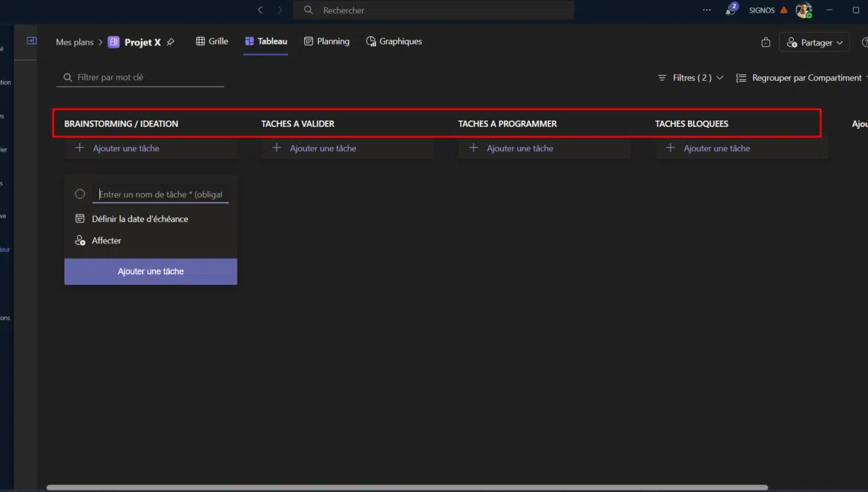
Task: Go to Mes plans breadcrumb link
Action: (x=74, y=42)
